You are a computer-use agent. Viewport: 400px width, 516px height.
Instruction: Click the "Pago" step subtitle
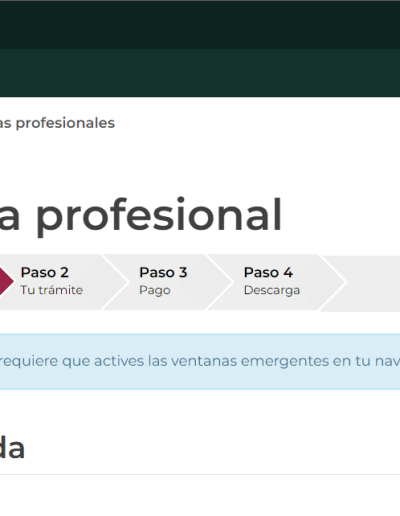(x=155, y=290)
